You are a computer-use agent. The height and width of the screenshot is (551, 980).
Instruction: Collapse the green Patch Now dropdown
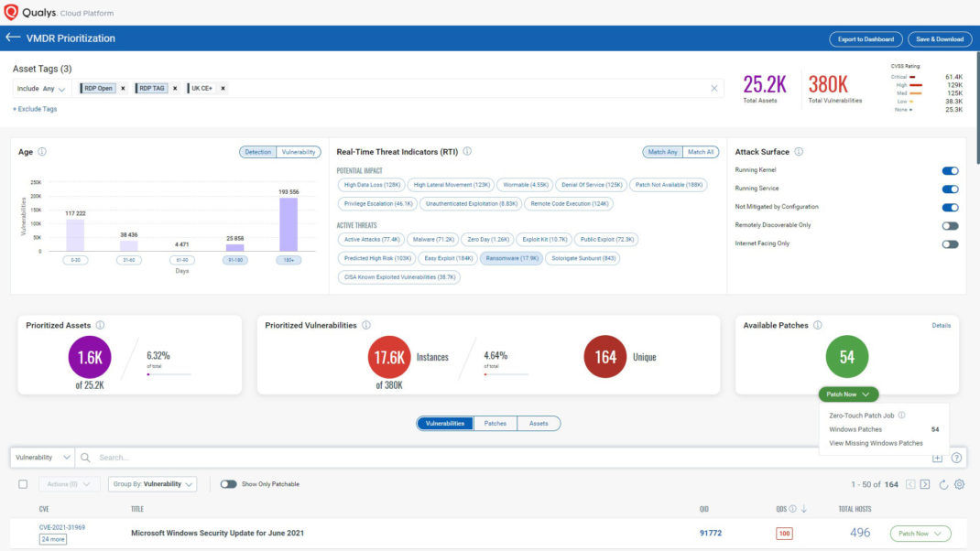click(x=848, y=394)
